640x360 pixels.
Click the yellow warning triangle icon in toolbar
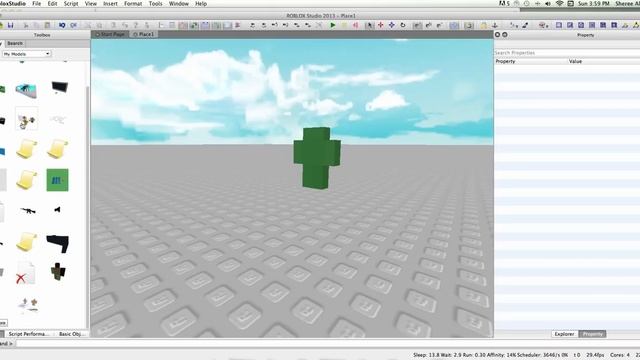pyautogui.click(x=636, y=25)
